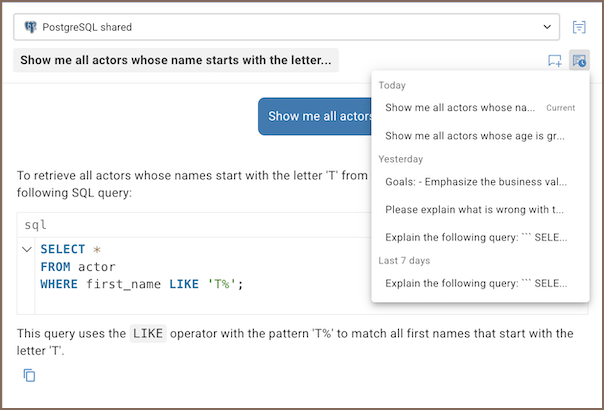Screen dimensions: 604x410
Task: Click the SELECT keyword in the code block
Action: [x=62, y=249]
